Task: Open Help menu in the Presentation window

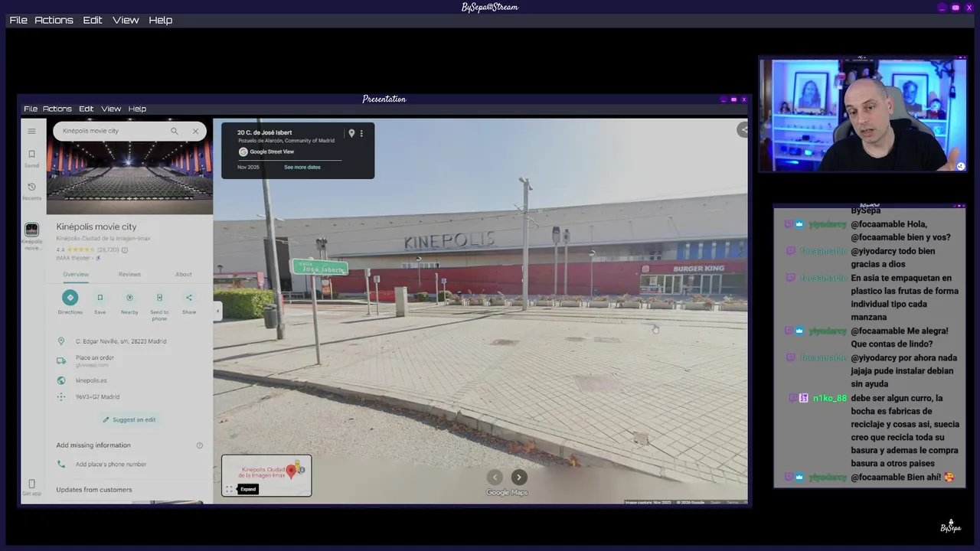Action: point(138,109)
